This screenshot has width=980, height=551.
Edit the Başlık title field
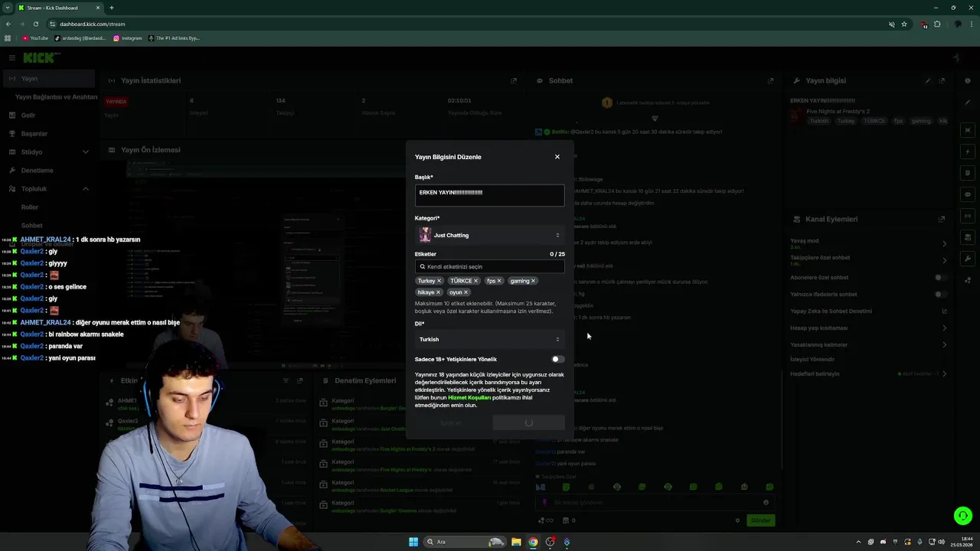(489, 195)
